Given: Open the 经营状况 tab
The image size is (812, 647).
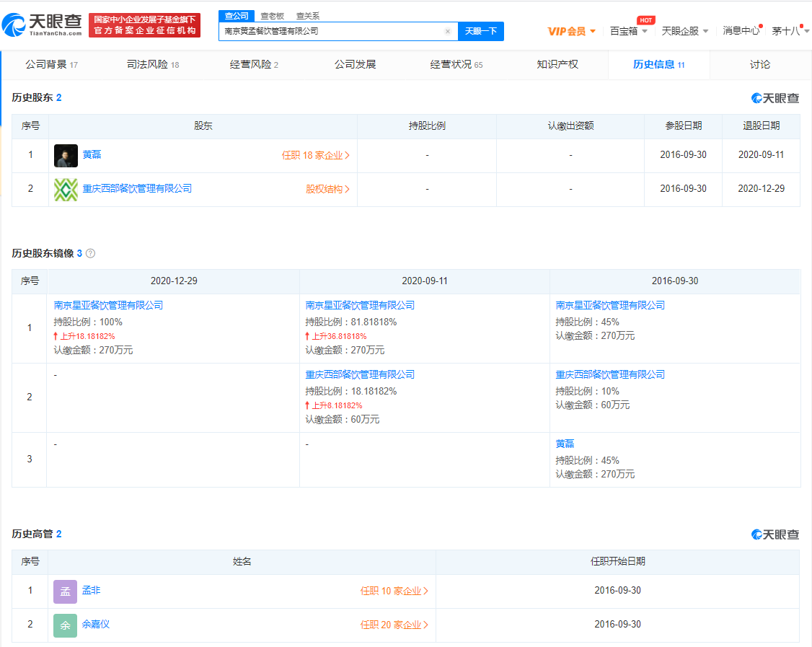Looking at the screenshot, I should pyautogui.click(x=456, y=64).
